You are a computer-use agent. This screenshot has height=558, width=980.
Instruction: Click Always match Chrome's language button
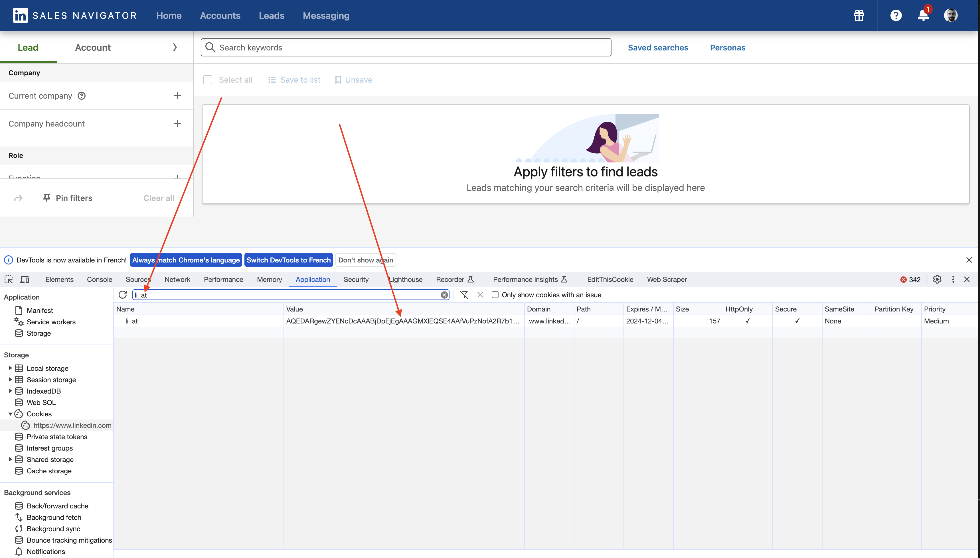[x=186, y=260]
